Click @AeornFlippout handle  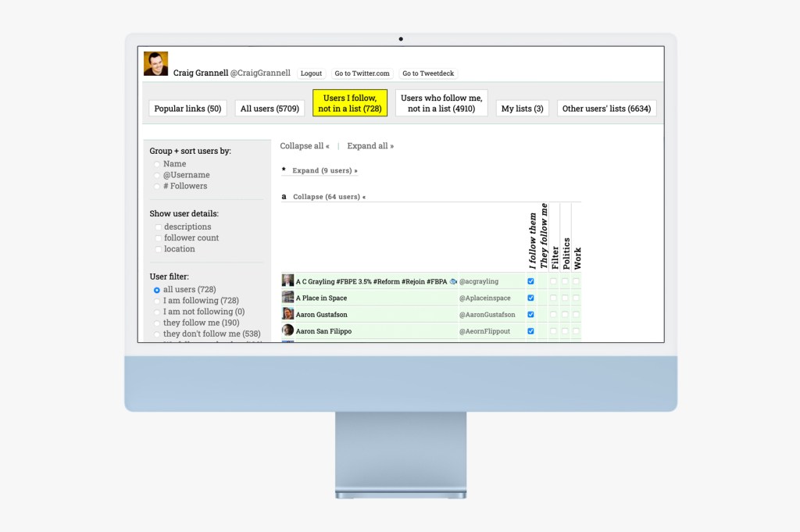484,331
